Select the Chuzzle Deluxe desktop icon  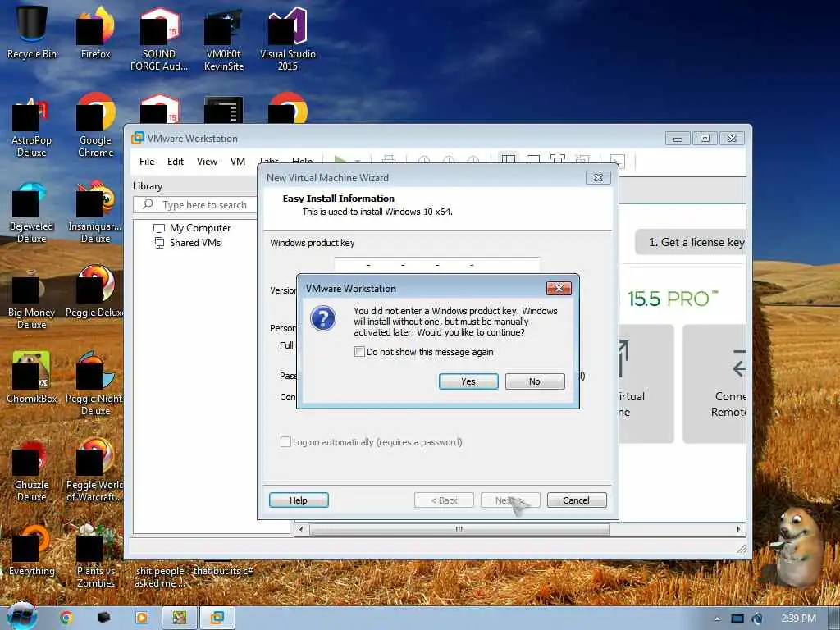[x=32, y=470]
